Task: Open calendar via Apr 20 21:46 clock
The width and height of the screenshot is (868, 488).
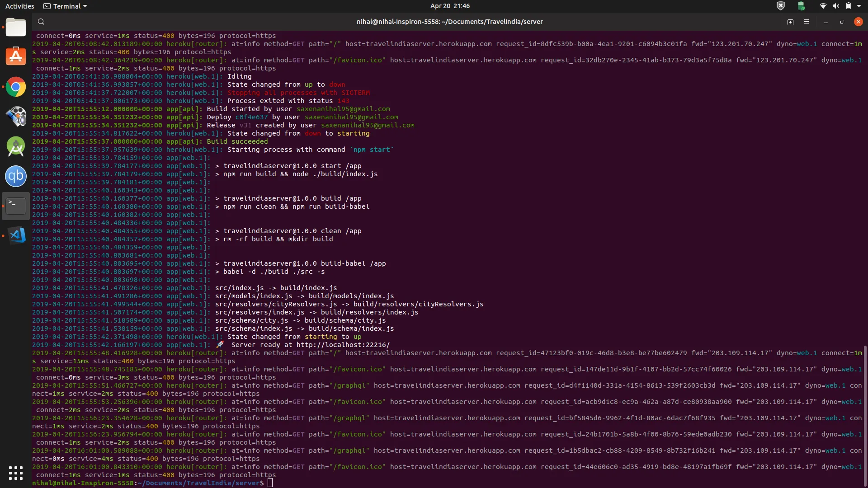Action: click(x=449, y=6)
